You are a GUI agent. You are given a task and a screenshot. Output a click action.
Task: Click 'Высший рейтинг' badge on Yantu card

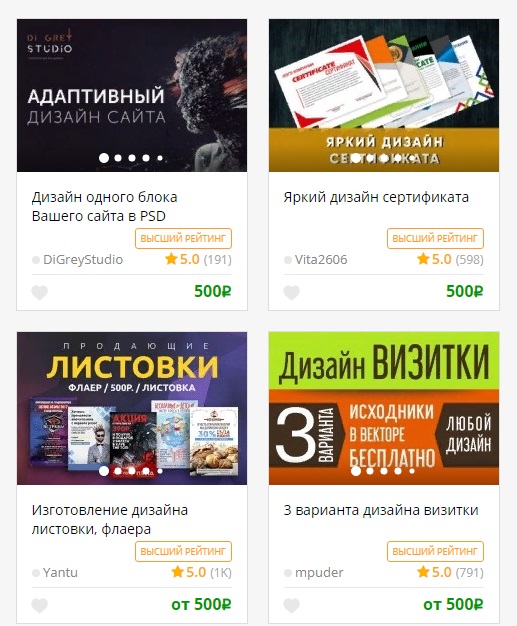[x=183, y=551]
